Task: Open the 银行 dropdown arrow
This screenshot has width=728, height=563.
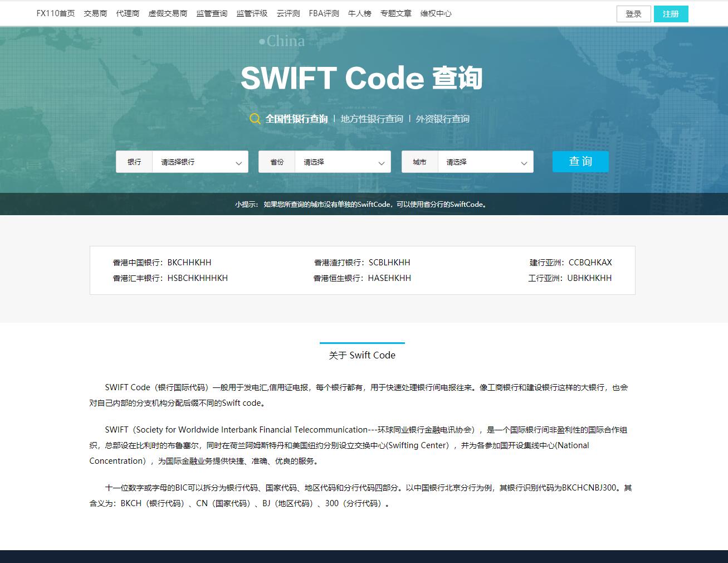Action: coord(238,163)
